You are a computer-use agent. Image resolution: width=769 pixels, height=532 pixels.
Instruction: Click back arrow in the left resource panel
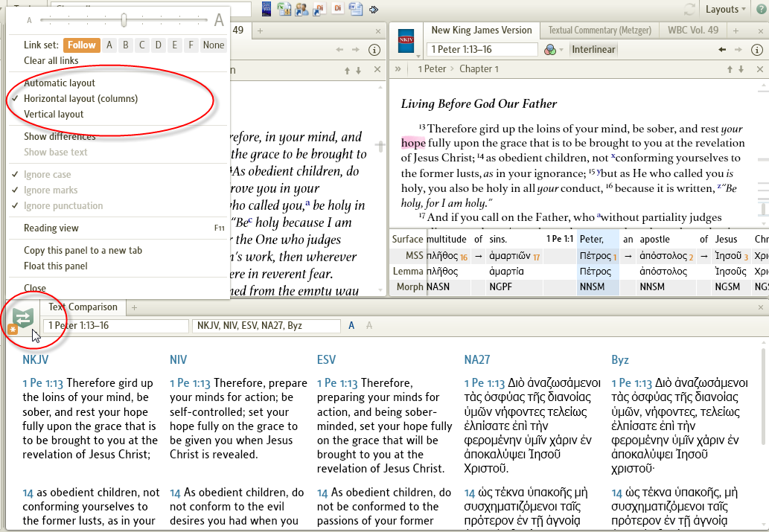[339, 50]
